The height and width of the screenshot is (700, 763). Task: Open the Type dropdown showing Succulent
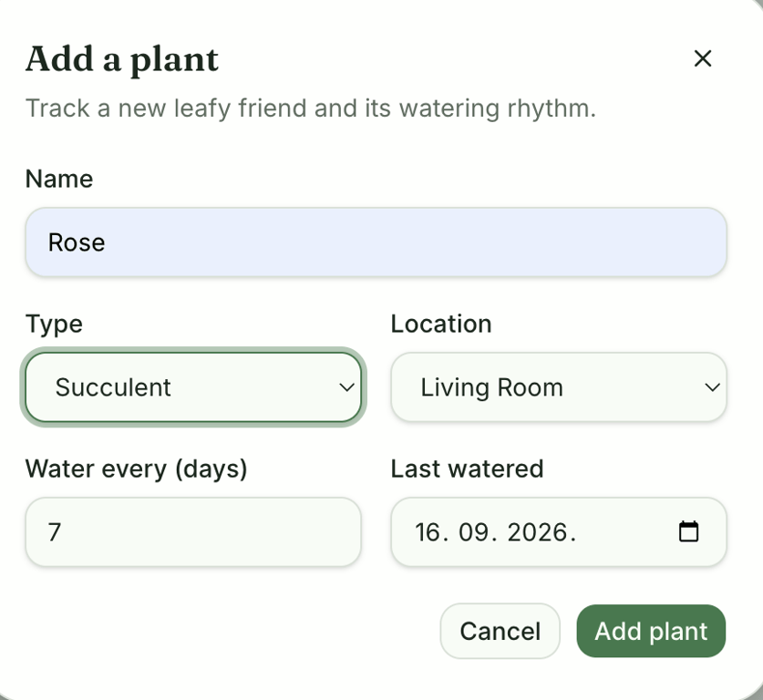193,387
